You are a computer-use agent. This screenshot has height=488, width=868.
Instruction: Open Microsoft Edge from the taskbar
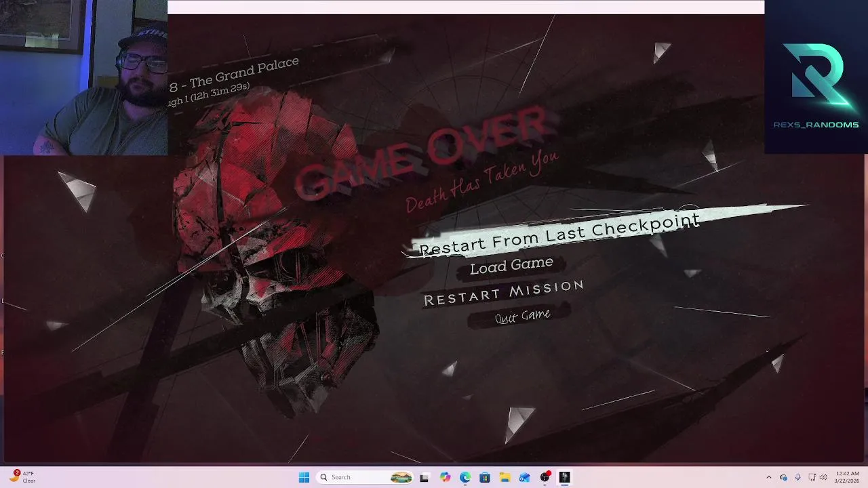tap(465, 477)
